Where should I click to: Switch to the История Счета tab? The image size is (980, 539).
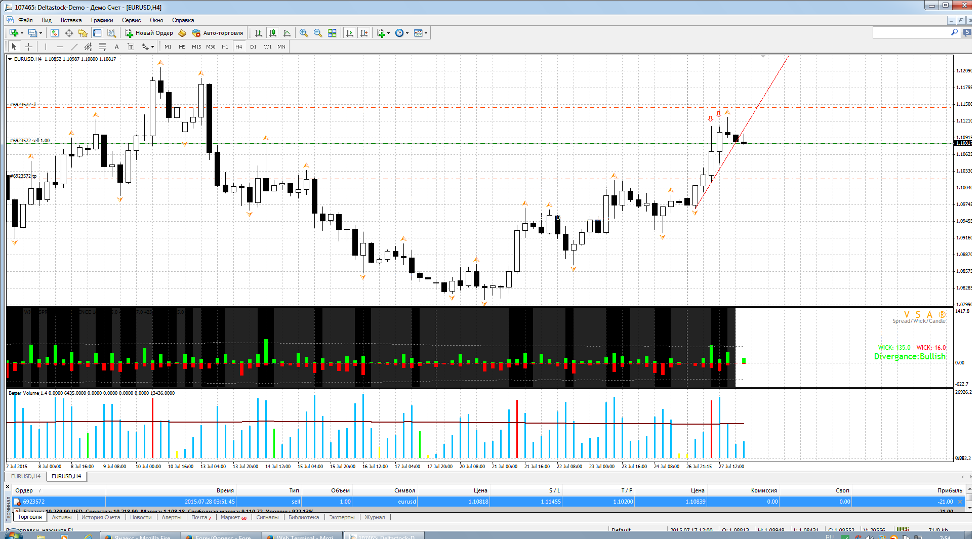point(101,517)
